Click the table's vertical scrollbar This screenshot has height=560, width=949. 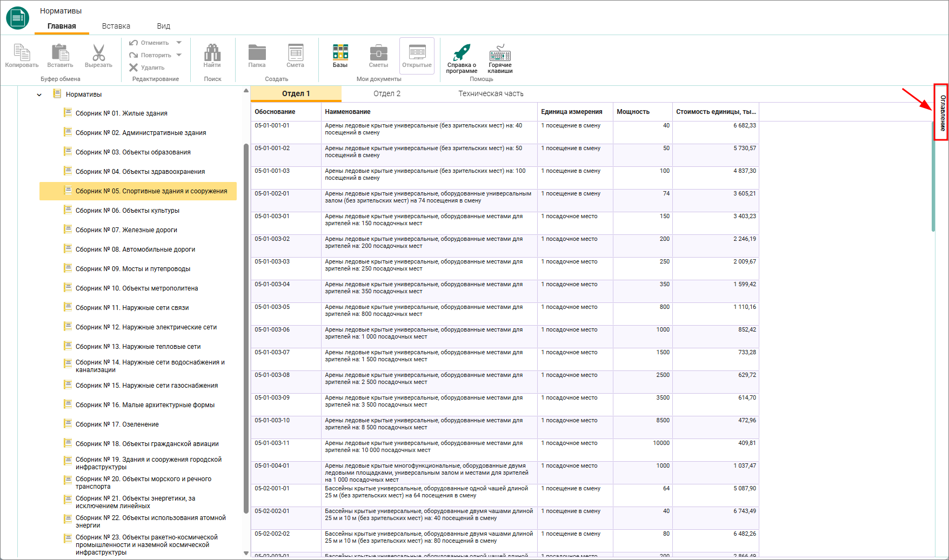[933, 177]
